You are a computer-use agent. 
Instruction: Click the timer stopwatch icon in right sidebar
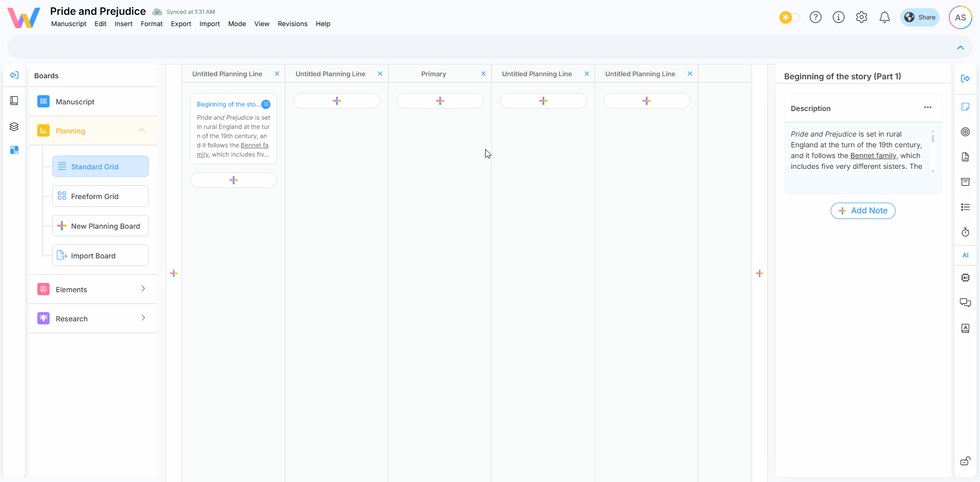click(x=965, y=232)
